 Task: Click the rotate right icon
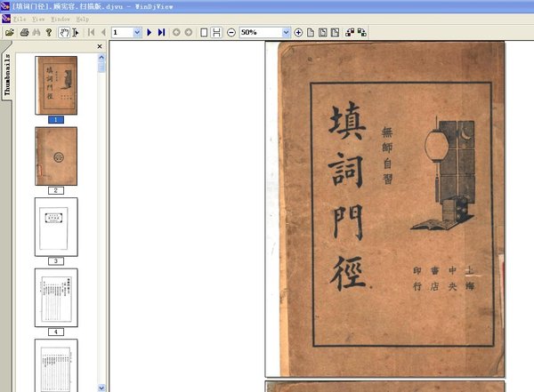click(362, 32)
